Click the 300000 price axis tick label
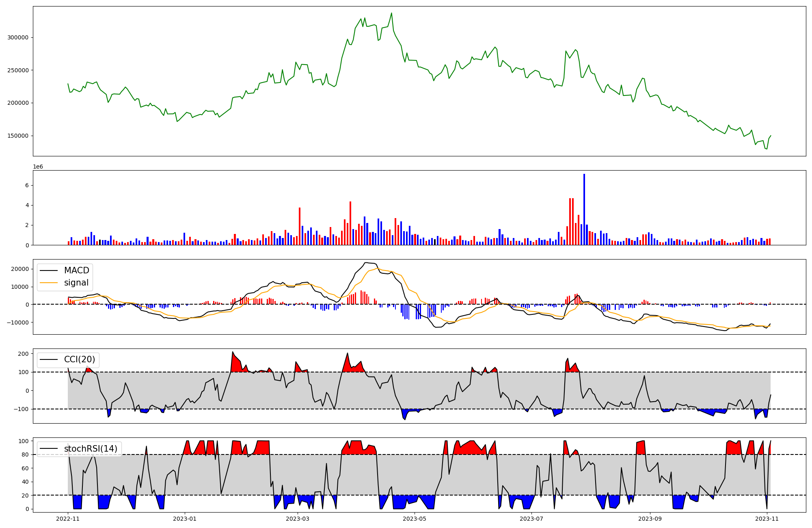Screen dimensions: 812x528 (x=18, y=37)
